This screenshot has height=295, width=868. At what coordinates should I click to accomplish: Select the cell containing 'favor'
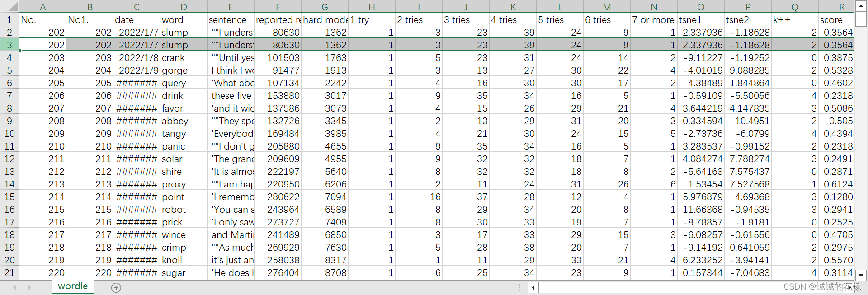coord(184,108)
